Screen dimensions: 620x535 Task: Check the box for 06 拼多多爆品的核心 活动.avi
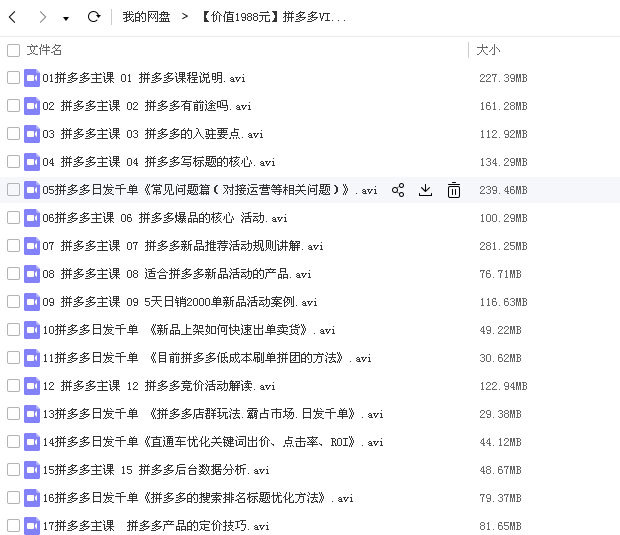coord(13,217)
